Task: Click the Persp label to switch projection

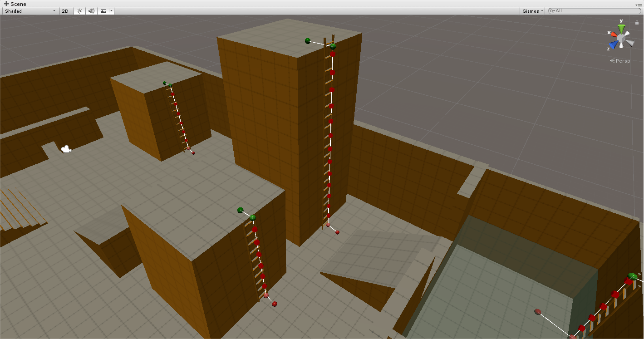Action: point(622,60)
